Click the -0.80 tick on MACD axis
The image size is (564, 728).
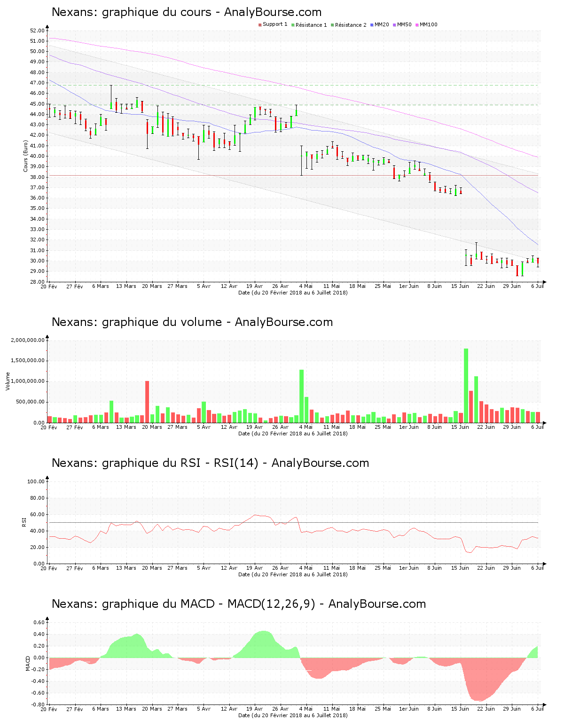click(x=39, y=705)
